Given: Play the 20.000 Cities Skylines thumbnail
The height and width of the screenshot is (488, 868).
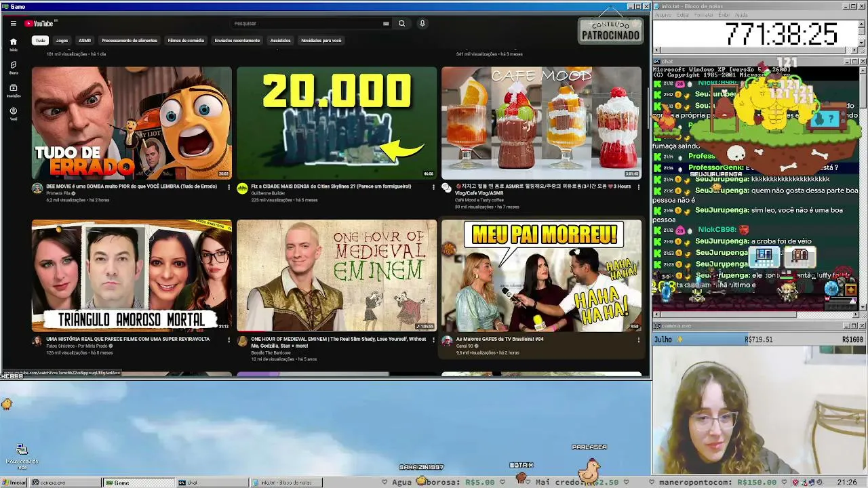Looking at the screenshot, I should coord(337,123).
